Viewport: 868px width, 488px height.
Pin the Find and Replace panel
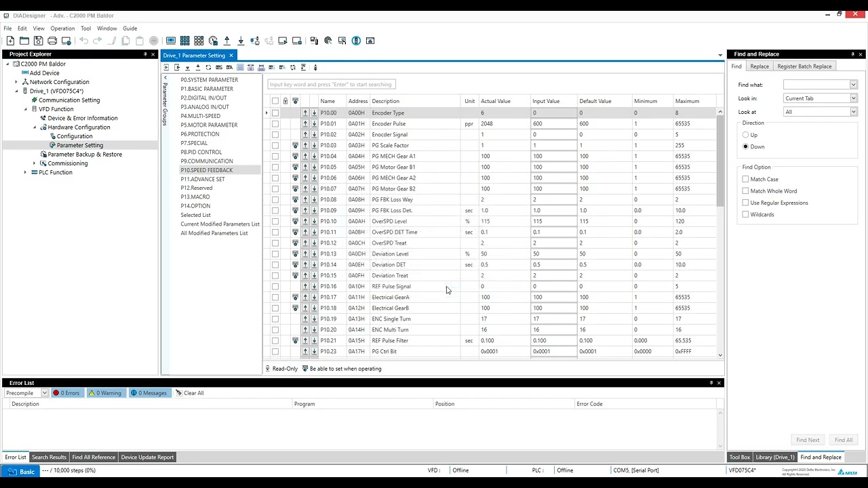coord(852,54)
